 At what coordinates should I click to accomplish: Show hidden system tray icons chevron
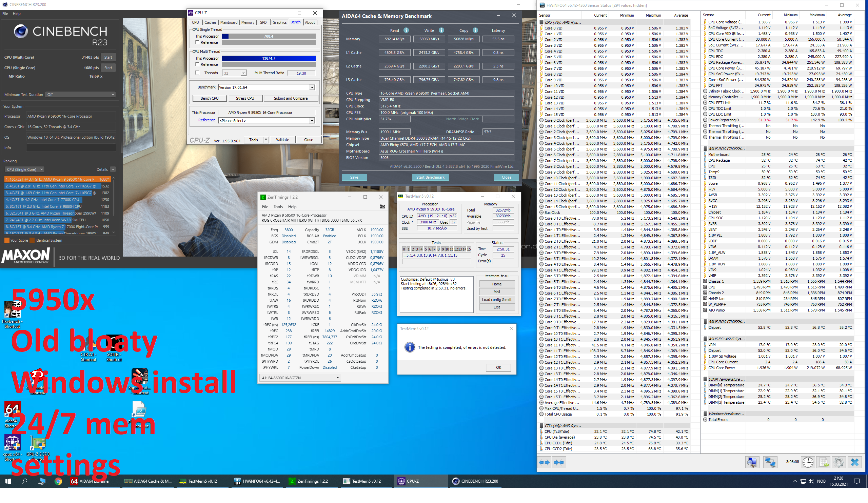click(x=795, y=481)
